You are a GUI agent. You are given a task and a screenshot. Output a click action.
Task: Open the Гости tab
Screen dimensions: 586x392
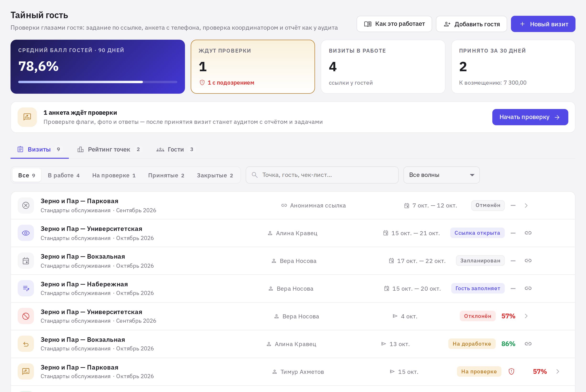click(175, 149)
